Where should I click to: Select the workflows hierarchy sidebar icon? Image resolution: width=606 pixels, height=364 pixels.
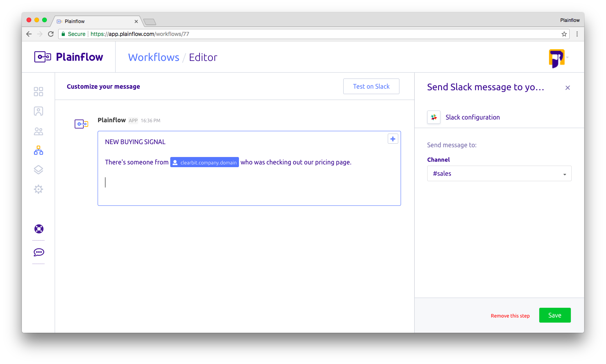(38, 150)
